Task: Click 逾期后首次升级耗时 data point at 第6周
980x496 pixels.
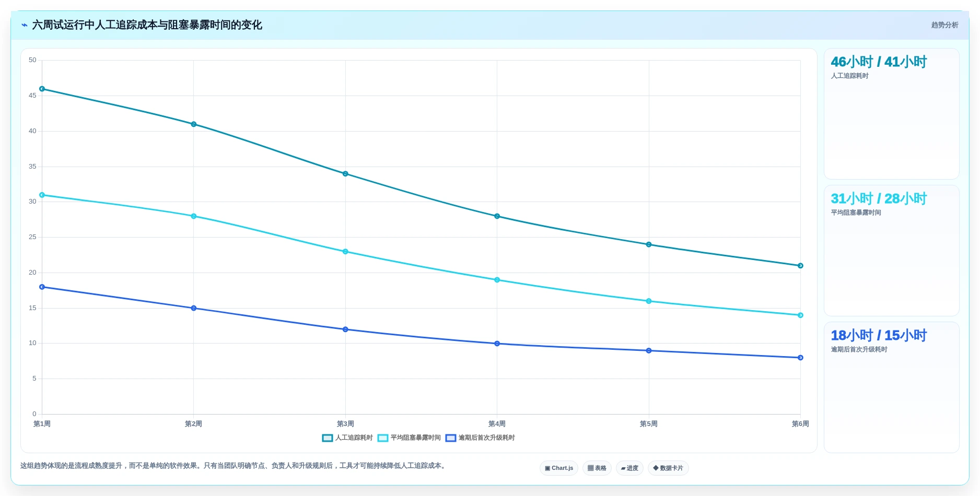Action: [800, 358]
